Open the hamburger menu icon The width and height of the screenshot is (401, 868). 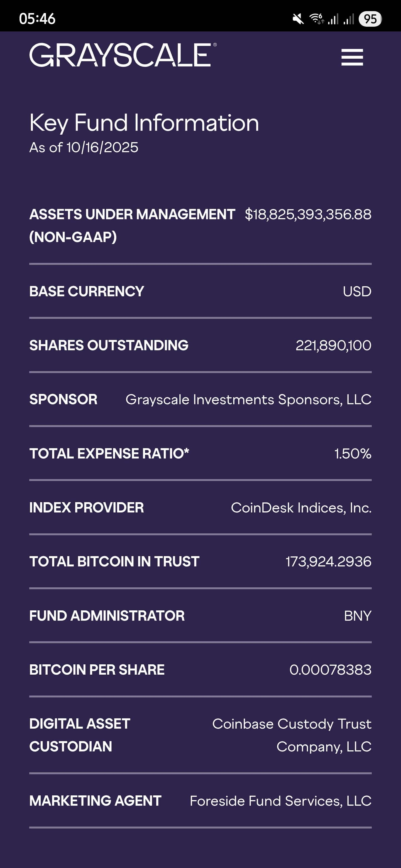pos(352,57)
